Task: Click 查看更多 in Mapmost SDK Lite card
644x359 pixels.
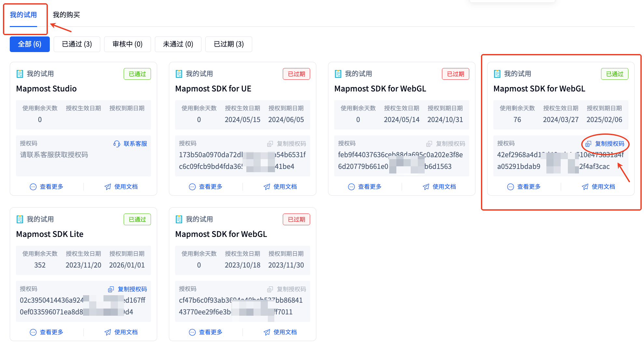Action: (x=51, y=332)
